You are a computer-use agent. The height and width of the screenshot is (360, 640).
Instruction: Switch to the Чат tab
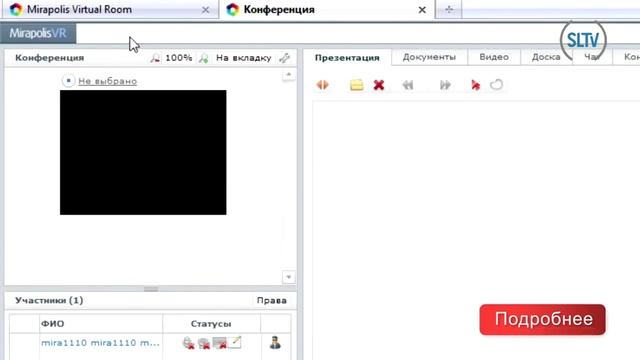point(592,57)
